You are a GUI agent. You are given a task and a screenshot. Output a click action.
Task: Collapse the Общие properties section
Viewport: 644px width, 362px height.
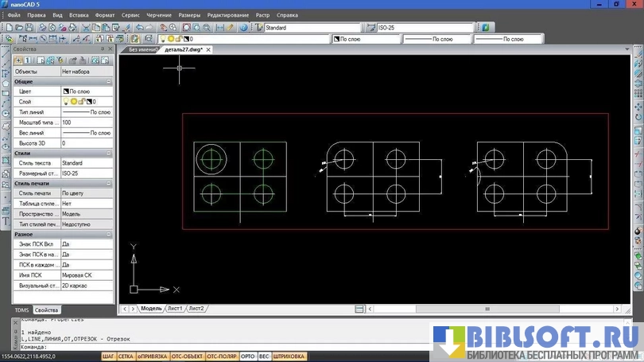click(x=109, y=81)
